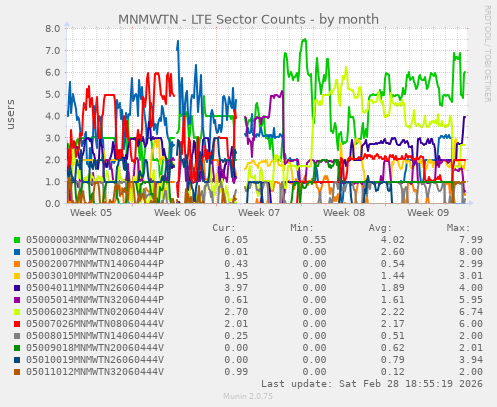The image size is (497, 407).
Task: Click the users y-axis label
Action: (11, 114)
